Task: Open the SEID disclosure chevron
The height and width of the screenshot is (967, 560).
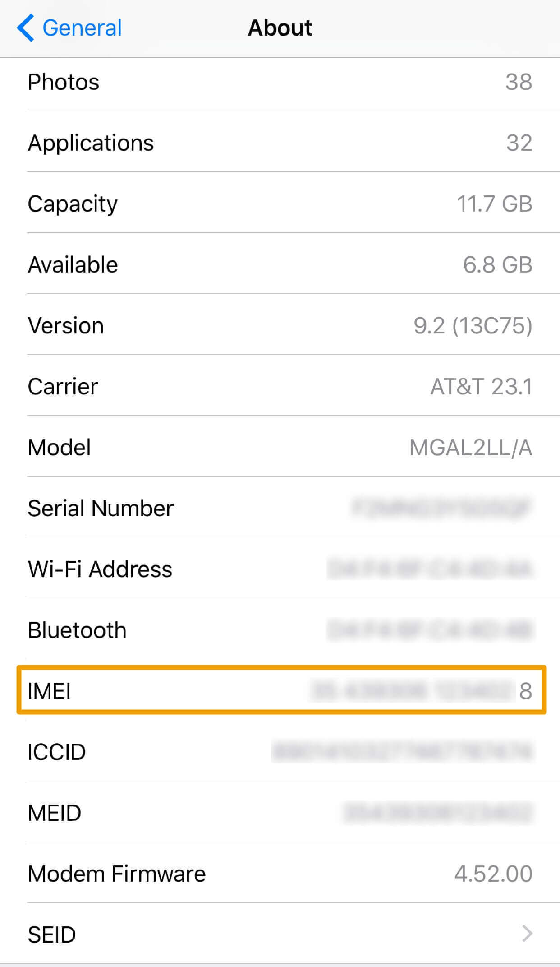Action: [x=527, y=934]
